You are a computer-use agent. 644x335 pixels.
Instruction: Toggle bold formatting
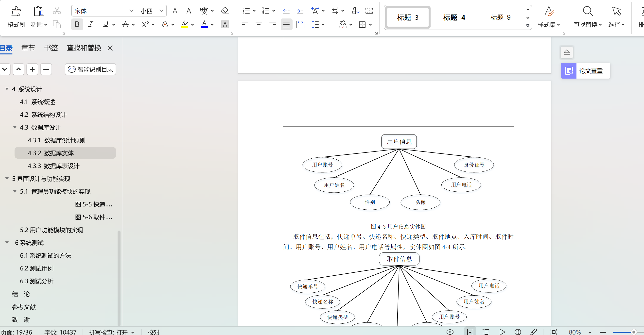pyautogui.click(x=77, y=24)
